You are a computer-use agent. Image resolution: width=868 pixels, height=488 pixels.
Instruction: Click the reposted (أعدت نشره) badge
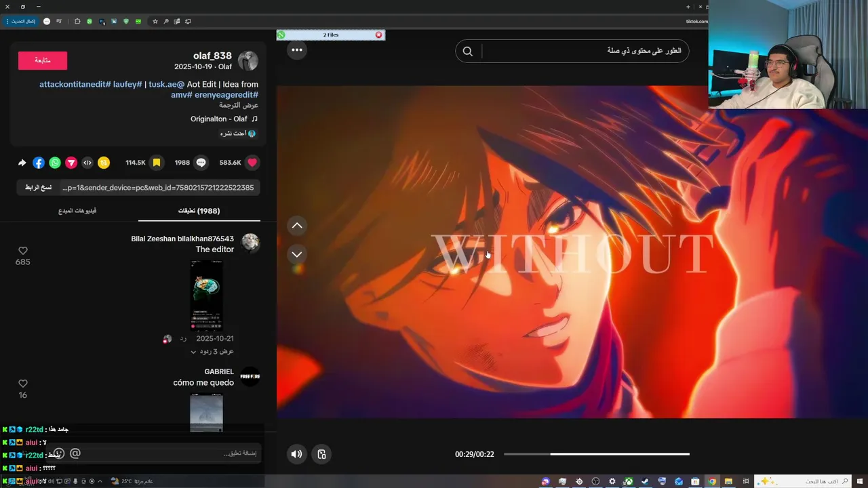click(x=237, y=134)
